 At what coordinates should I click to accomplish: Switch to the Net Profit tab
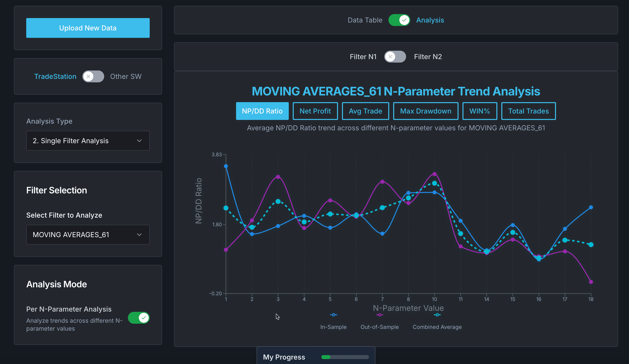(x=315, y=111)
